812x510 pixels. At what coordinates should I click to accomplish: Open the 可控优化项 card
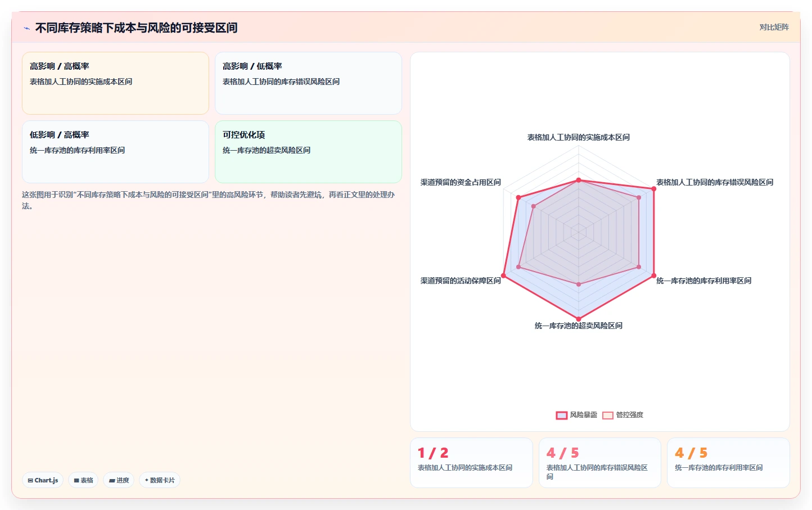pyautogui.click(x=308, y=152)
